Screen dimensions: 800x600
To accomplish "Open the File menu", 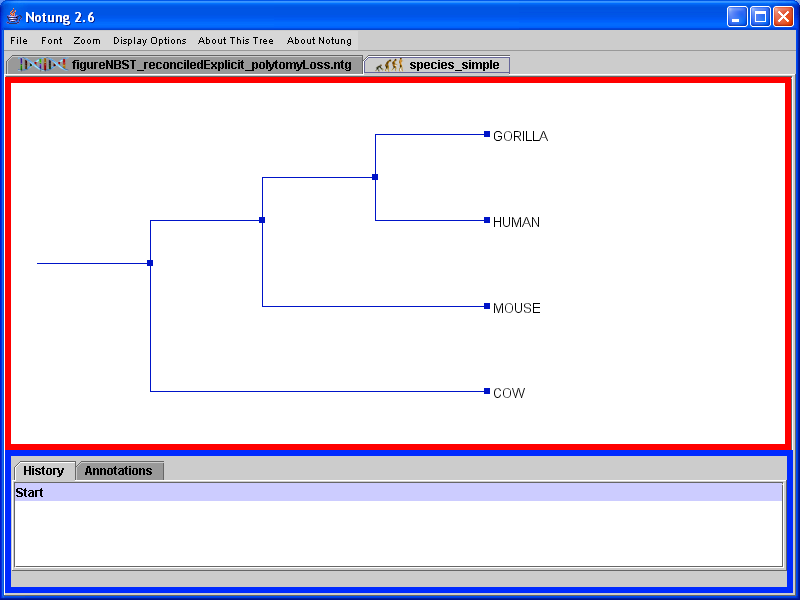I will tap(19, 41).
